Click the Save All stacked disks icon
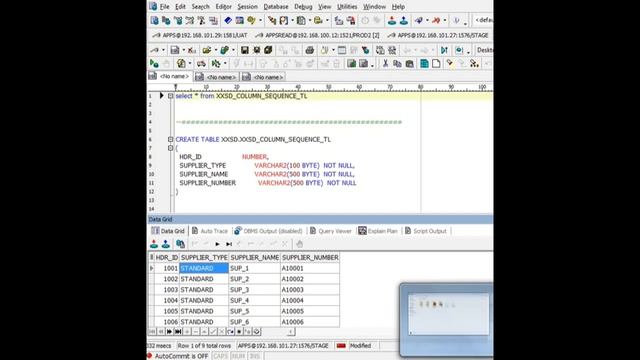Viewport: 640px width, 360px height. [x=268, y=50]
